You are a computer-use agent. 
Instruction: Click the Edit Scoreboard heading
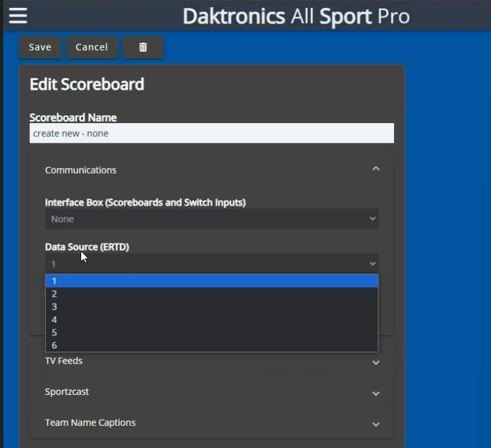click(86, 84)
